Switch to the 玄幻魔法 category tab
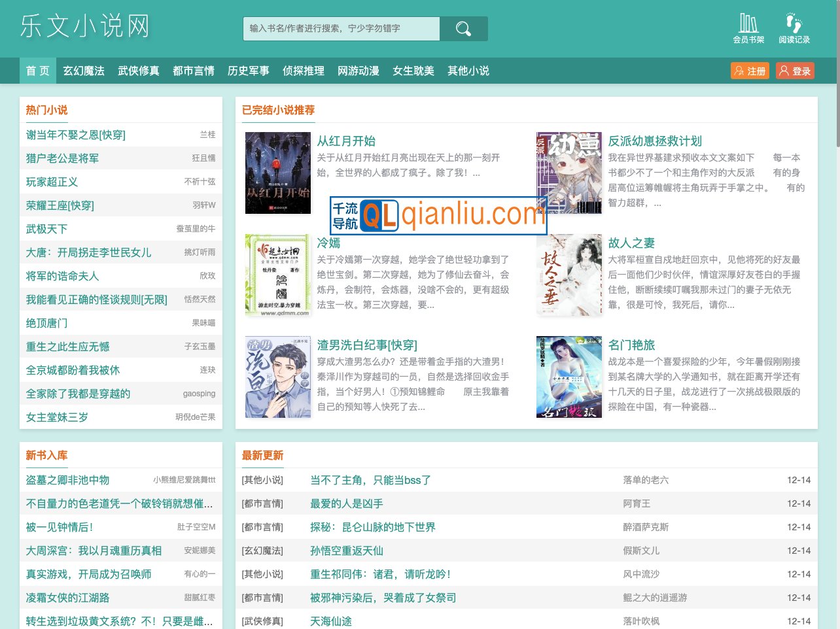 pyautogui.click(x=83, y=71)
